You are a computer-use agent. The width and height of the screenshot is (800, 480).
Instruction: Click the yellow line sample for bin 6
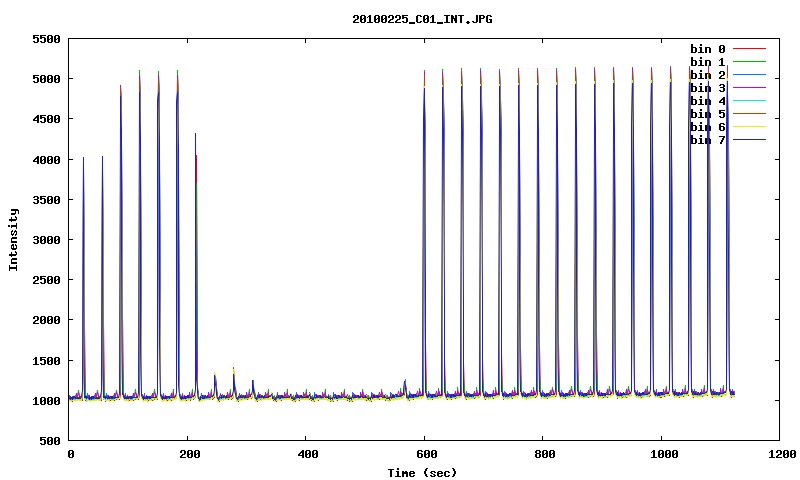(749, 127)
